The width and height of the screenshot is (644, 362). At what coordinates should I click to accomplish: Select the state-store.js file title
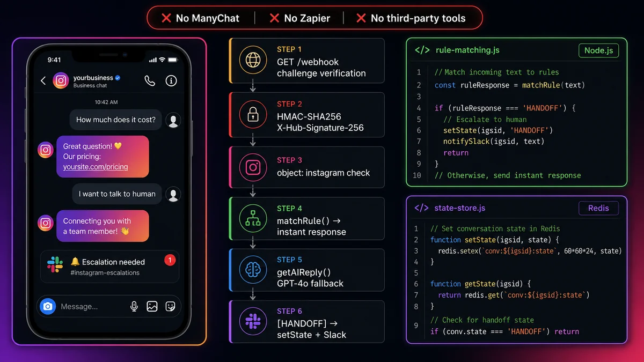pos(460,208)
